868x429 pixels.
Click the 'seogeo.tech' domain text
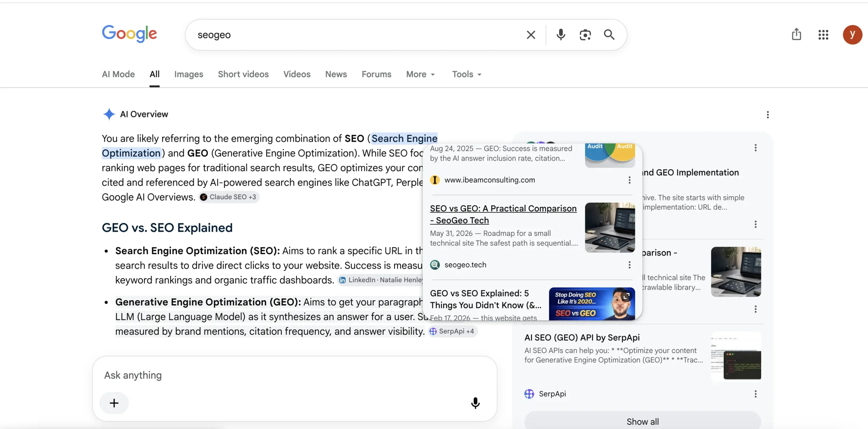(x=465, y=265)
